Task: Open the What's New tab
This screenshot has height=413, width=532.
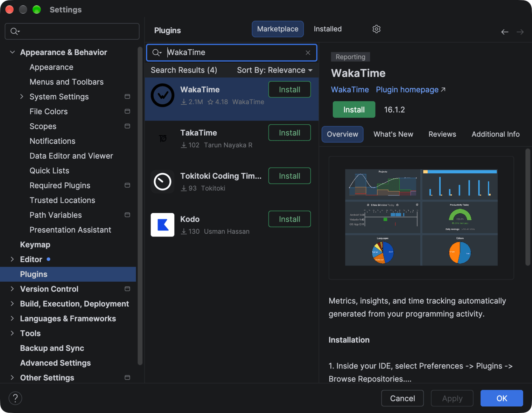Action: click(x=393, y=134)
